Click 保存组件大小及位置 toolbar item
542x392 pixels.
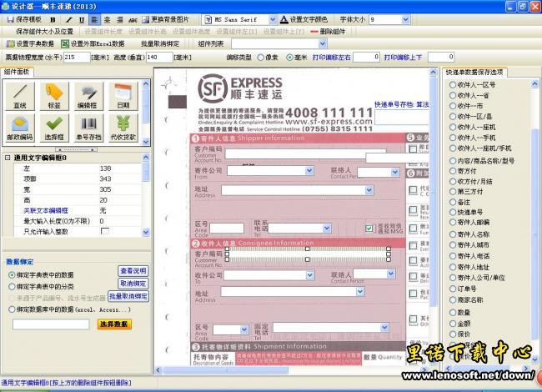coord(44,32)
